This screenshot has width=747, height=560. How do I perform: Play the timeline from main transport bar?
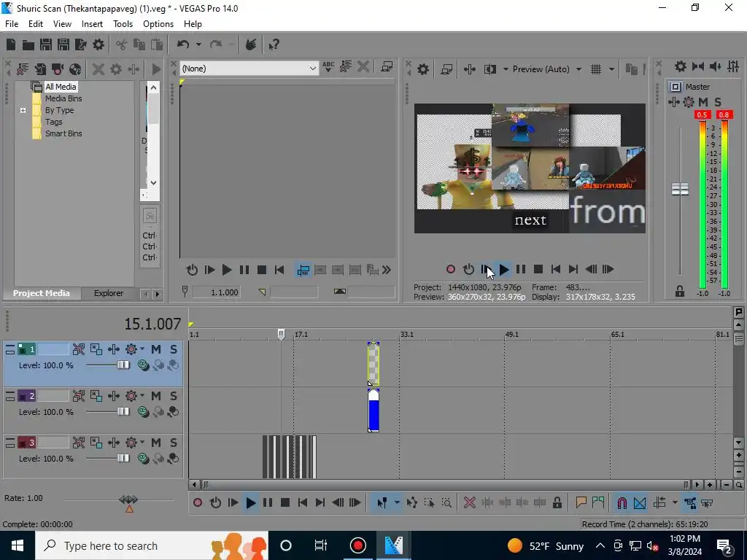coord(251,503)
